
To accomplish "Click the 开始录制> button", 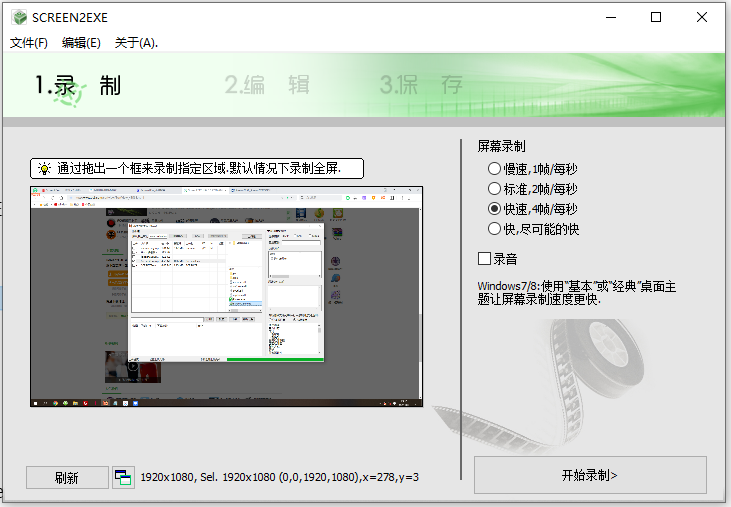I will [x=590, y=475].
